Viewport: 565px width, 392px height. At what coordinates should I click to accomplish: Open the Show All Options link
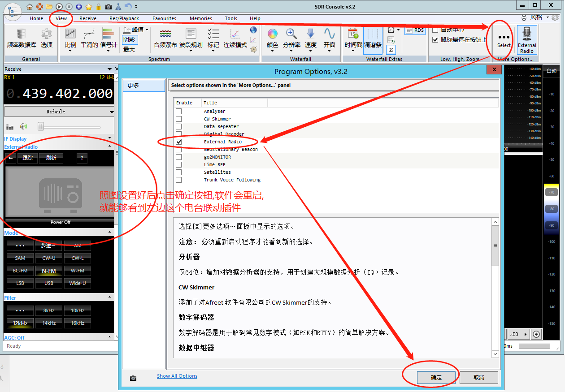[177, 376]
